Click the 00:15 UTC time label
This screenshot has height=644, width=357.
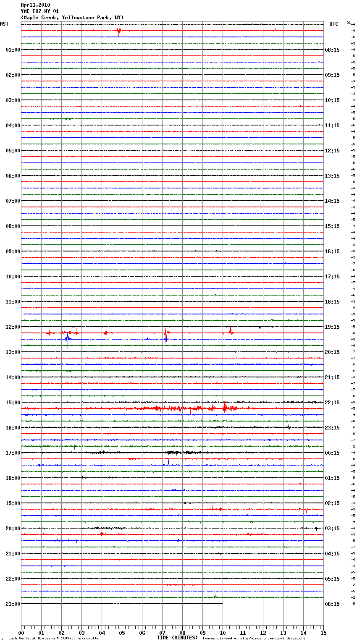332,453
